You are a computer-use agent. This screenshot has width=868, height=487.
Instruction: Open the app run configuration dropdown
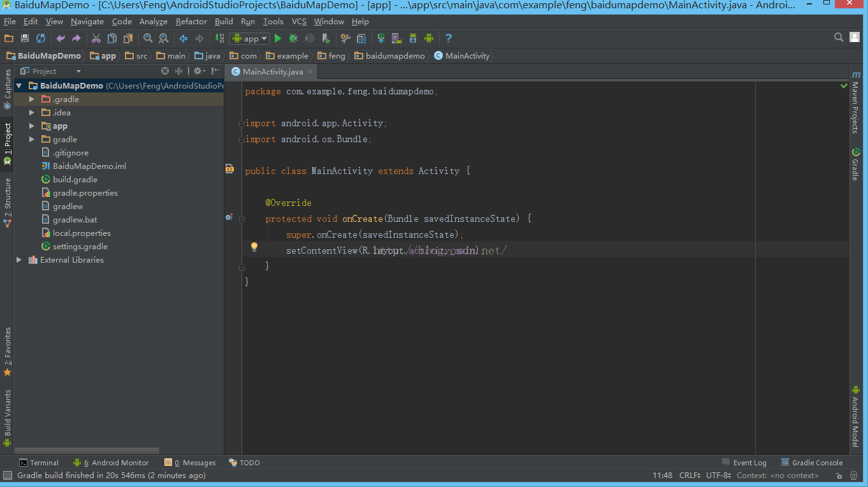click(250, 38)
